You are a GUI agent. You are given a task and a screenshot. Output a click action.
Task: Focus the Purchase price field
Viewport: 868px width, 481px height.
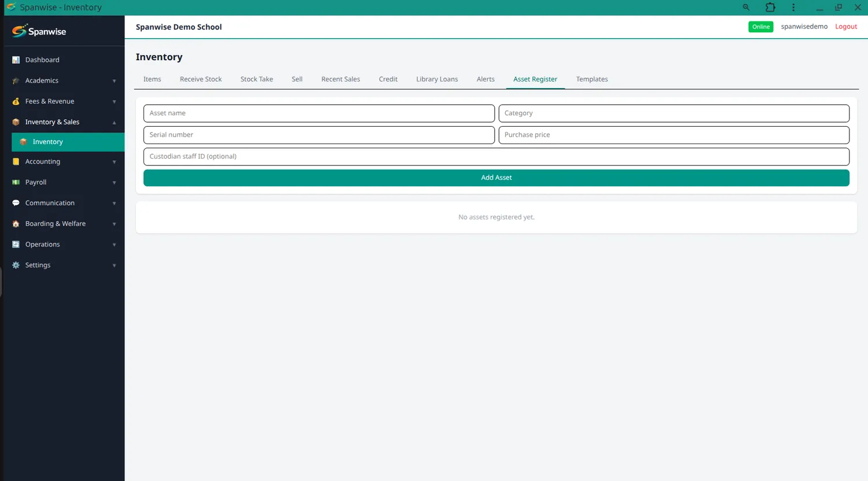[x=674, y=135]
